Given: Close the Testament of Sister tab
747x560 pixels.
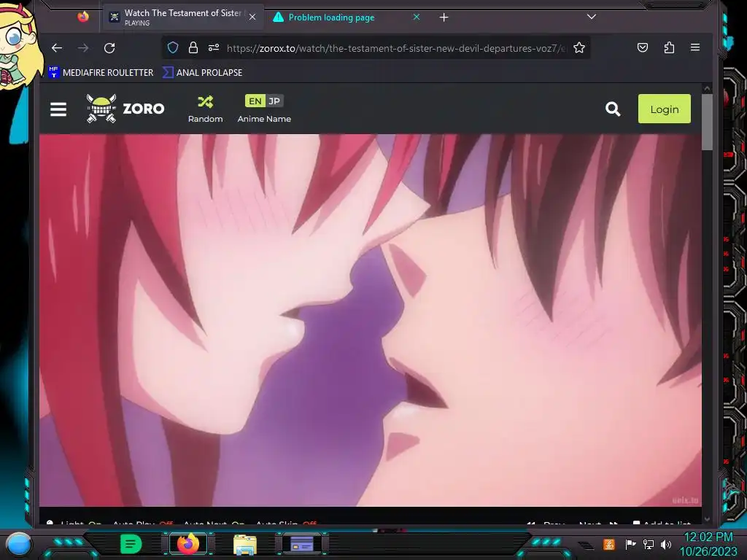Looking at the screenshot, I should pyautogui.click(x=252, y=17).
